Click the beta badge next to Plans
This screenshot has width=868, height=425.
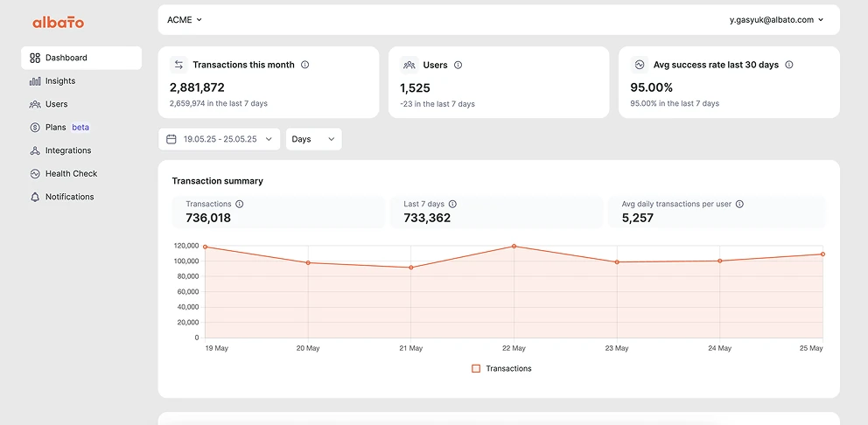(80, 128)
